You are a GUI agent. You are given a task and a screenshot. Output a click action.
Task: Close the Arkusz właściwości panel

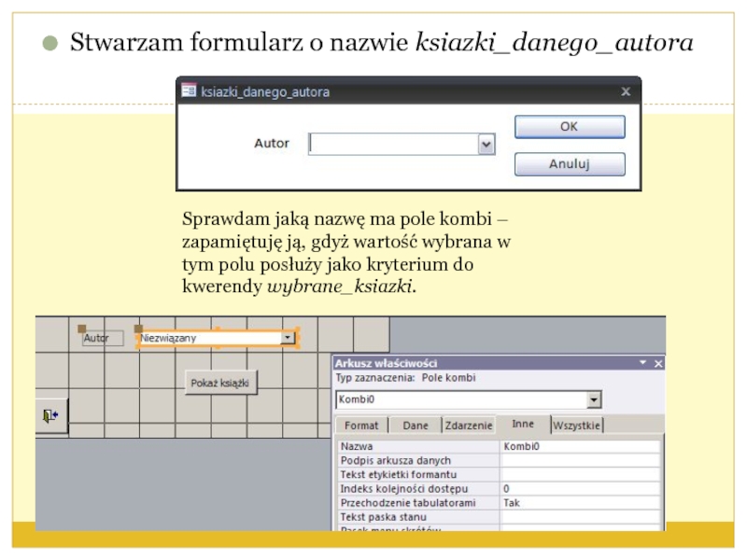point(658,363)
